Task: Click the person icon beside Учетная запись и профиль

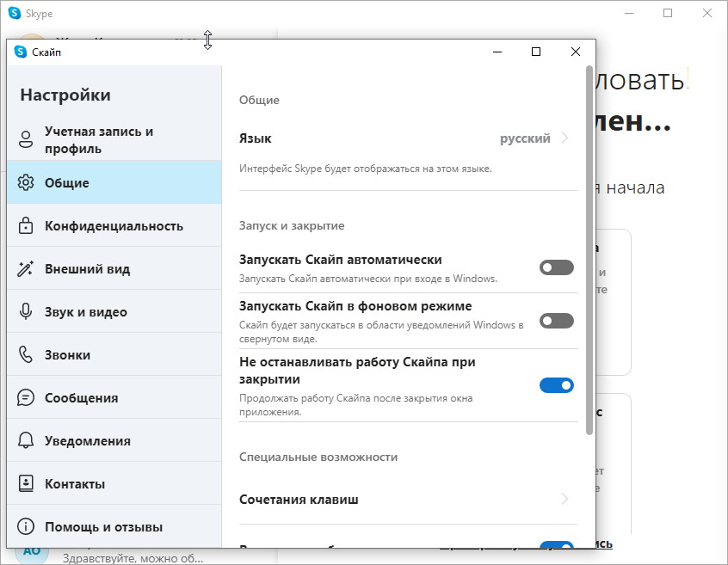Action: (x=26, y=139)
